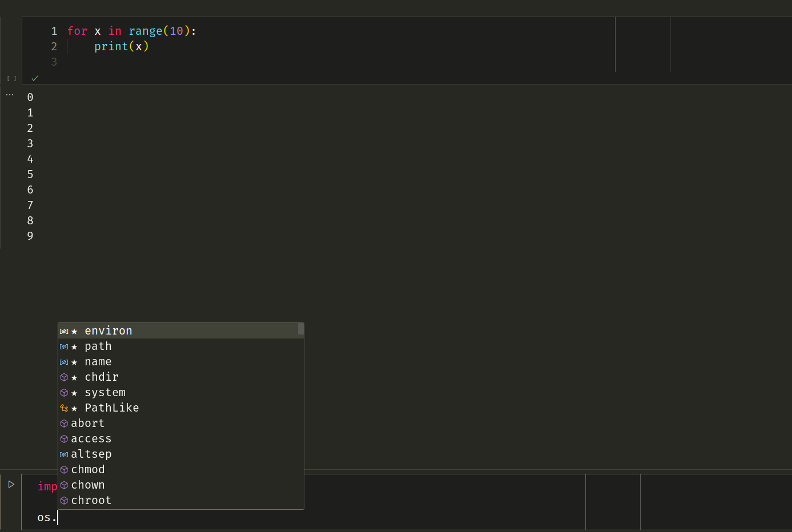
Task: Click the autocomplete popup scrollbar thumb
Action: pyautogui.click(x=300, y=330)
